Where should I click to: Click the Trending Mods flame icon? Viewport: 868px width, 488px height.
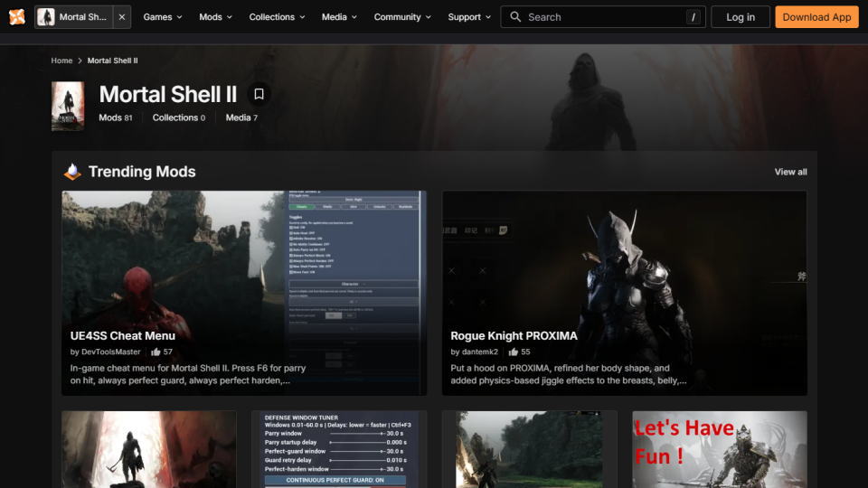click(72, 172)
